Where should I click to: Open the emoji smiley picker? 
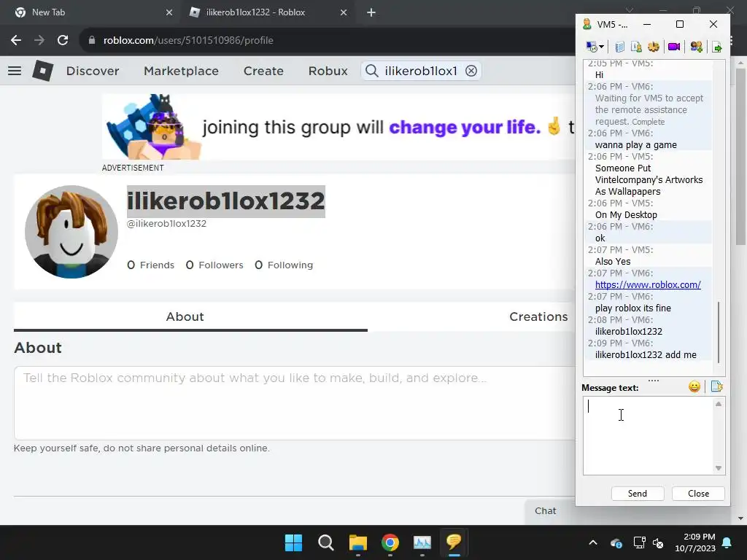tap(694, 386)
